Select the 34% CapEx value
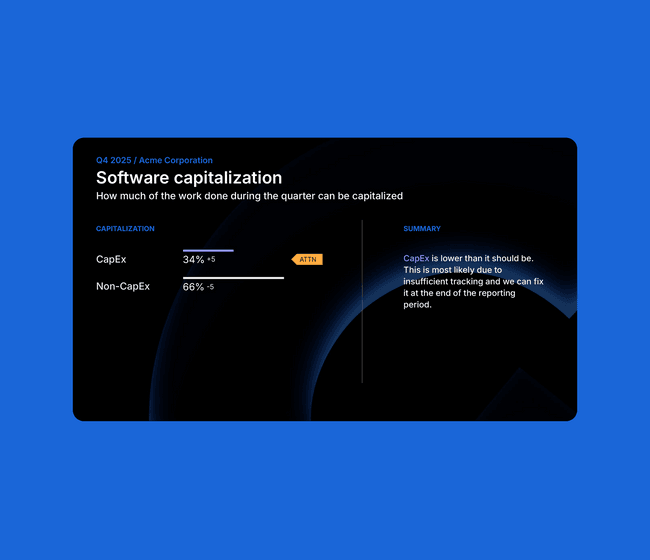This screenshot has height=560, width=650. pyautogui.click(x=193, y=260)
